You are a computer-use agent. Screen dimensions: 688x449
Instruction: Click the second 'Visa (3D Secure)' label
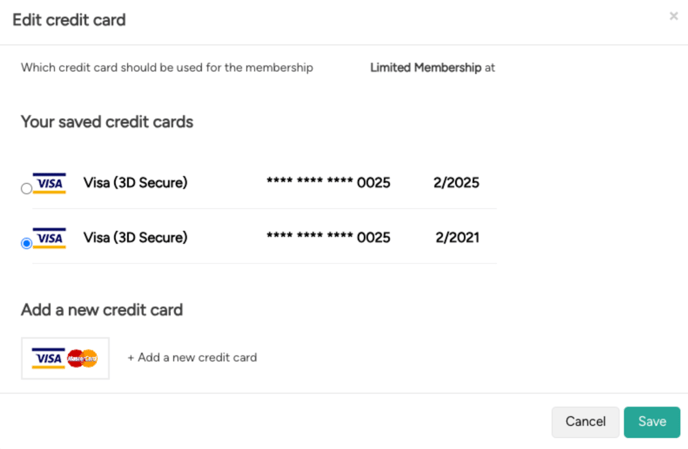click(x=136, y=237)
